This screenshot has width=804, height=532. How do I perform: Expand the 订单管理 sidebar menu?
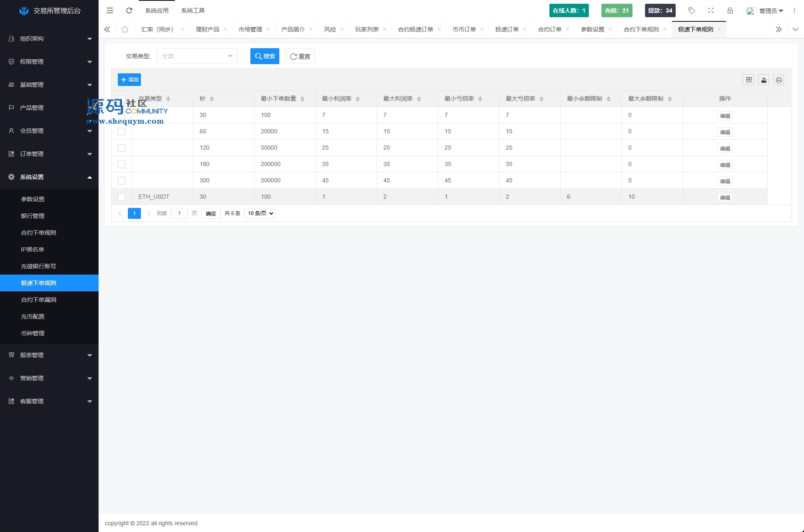click(49, 154)
